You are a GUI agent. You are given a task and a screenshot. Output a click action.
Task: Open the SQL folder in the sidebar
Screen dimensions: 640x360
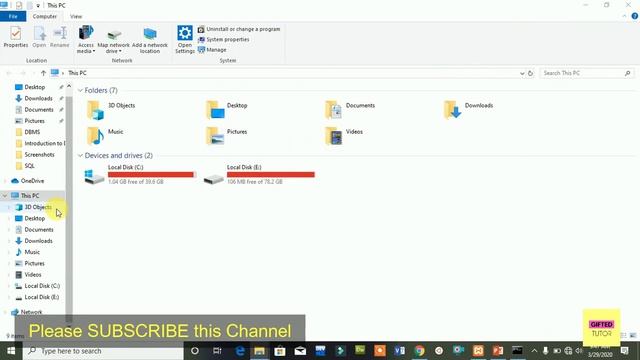click(29, 166)
